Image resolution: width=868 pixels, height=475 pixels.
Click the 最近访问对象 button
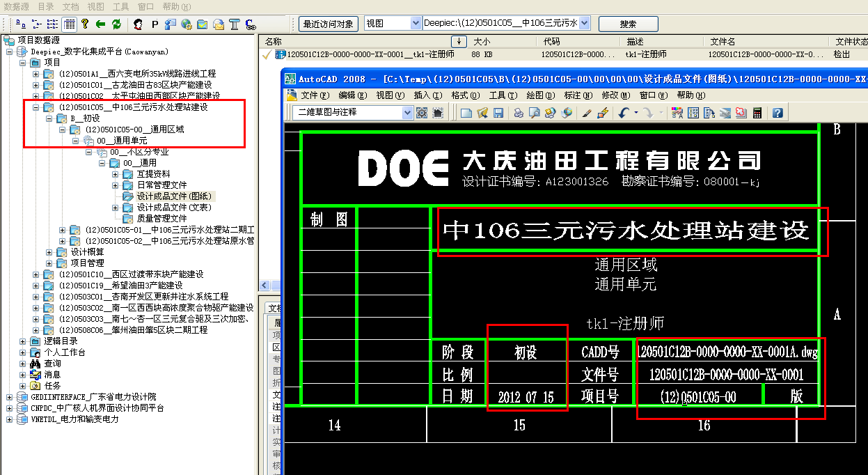(329, 24)
